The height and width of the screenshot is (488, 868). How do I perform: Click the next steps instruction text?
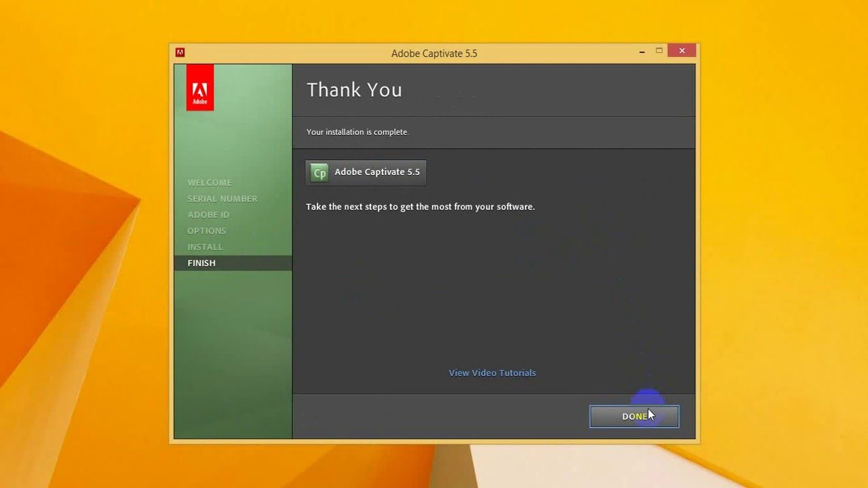[420, 207]
